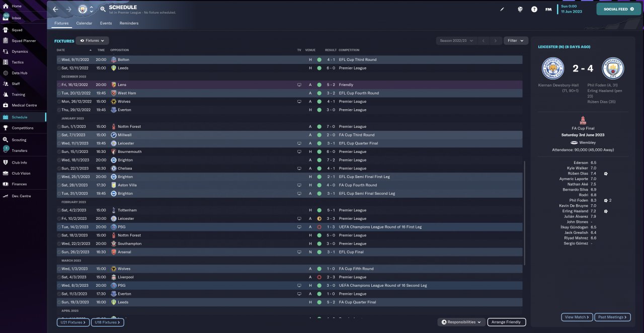
Task: Expand the Fixtures view dropdown
Action: [x=92, y=41]
